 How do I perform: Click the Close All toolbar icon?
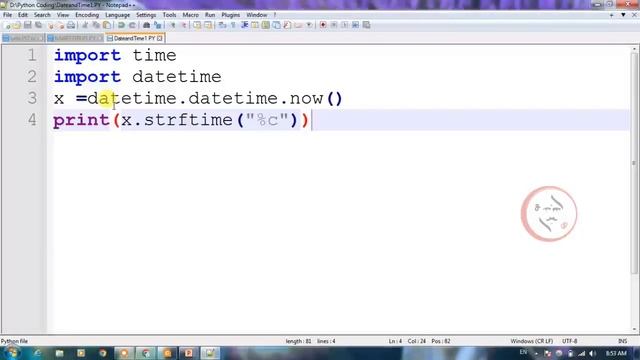click(60, 25)
